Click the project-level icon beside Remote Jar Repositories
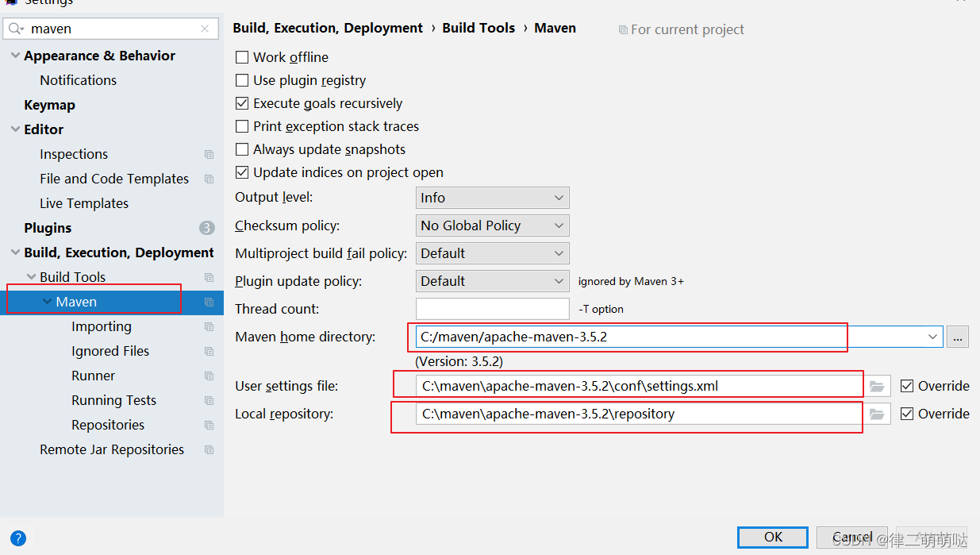The image size is (980, 555). click(209, 449)
